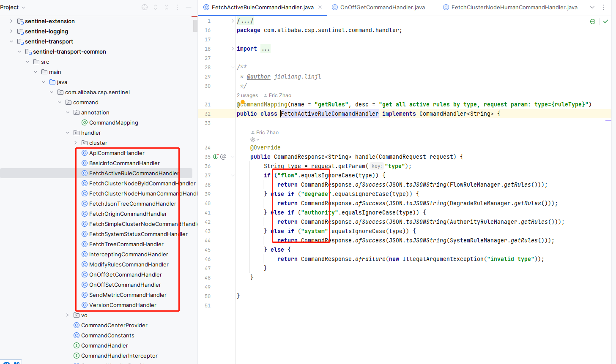Image resolution: width=616 pixels, height=364 pixels.
Task: Click the AI assistant inlay icon above @Override
Action: [x=255, y=140]
